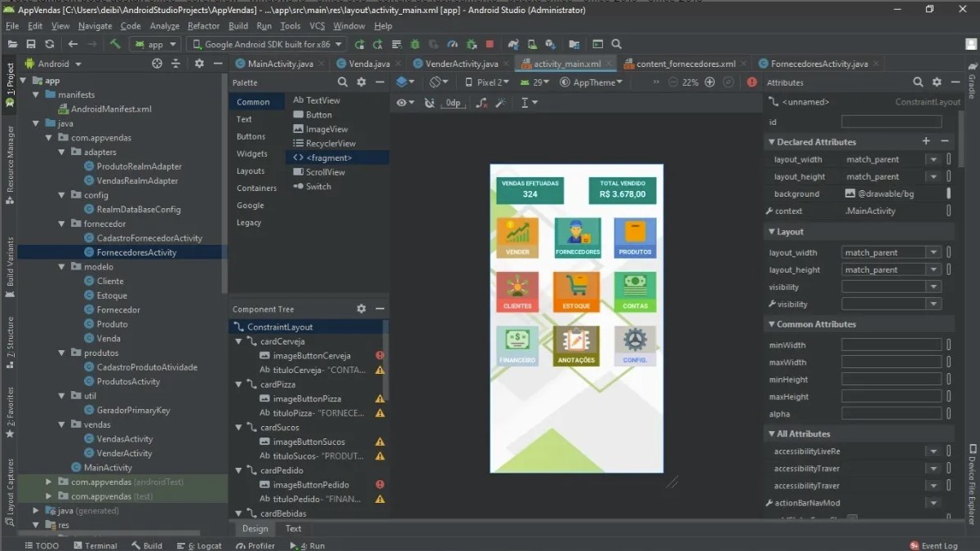Click the Clear Constraints icon
This screenshot has height=551, width=980.
tap(481, 103)
